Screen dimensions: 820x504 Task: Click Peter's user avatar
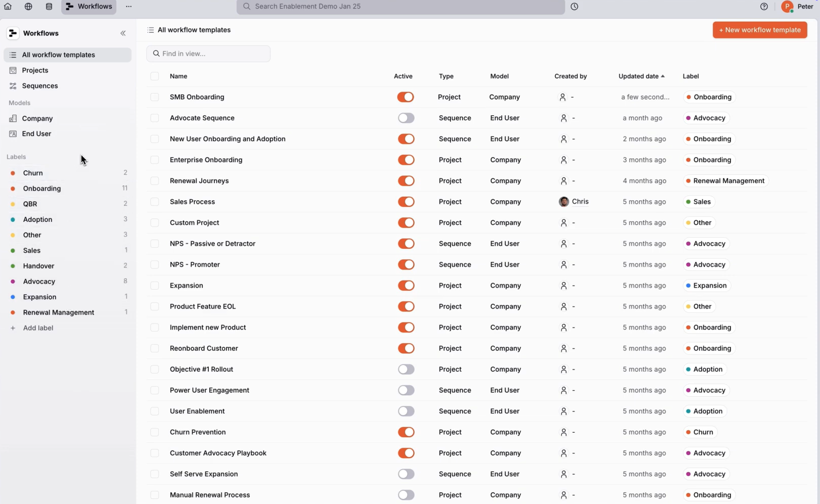(x=787, y=7)
